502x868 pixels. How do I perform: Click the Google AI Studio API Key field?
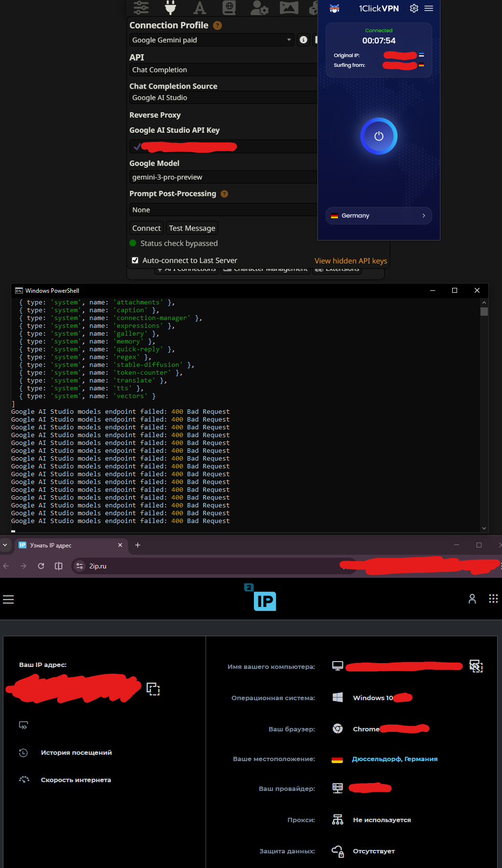[x=224, y=146]
